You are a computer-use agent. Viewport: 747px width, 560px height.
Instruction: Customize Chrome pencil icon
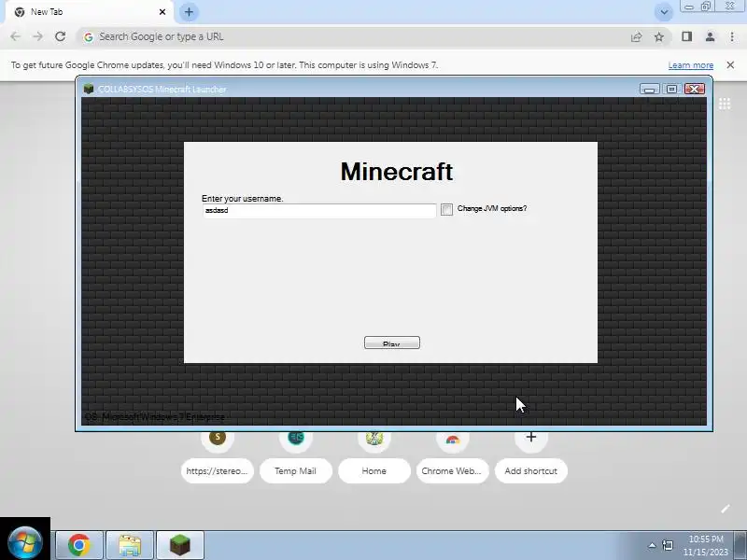[726, 509]
